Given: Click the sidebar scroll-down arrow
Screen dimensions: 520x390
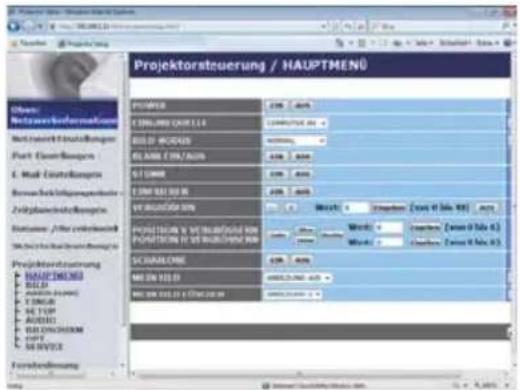Looking at the screenshot, I should pos(122,366).
